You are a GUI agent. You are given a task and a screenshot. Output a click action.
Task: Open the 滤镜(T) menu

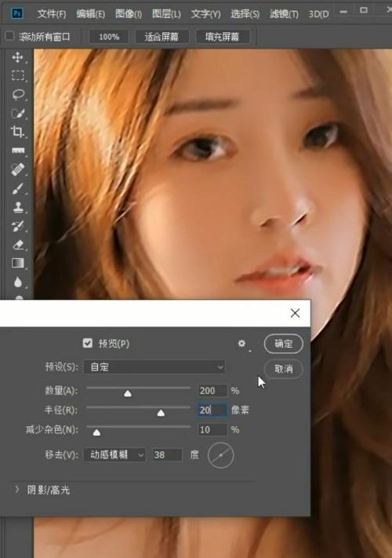pyautogui.click(x=284, y=14)
